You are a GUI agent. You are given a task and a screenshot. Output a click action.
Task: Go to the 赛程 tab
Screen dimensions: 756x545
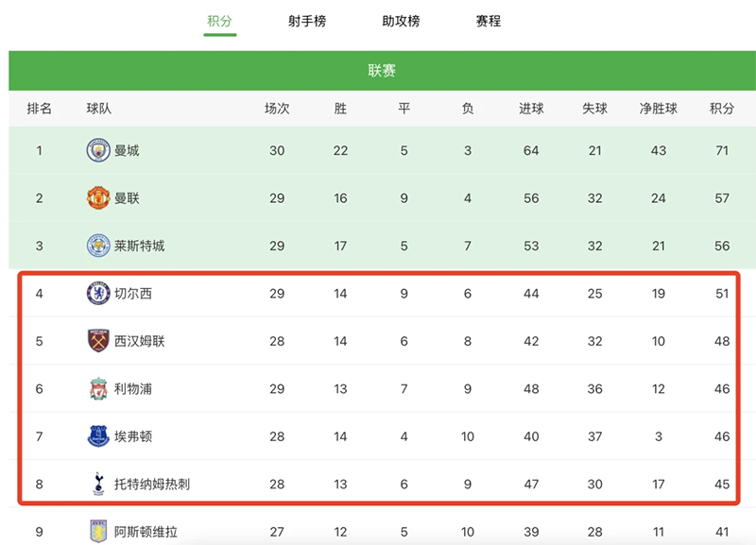click(x=489, y=21)
